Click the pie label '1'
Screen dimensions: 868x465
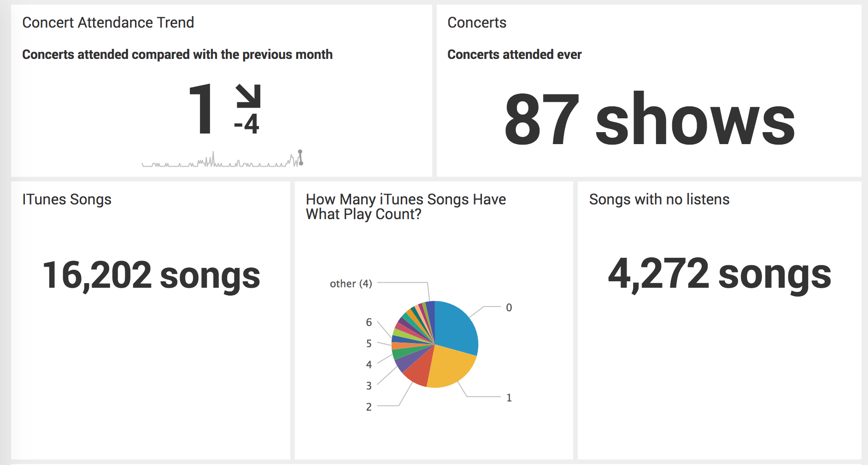509,398
